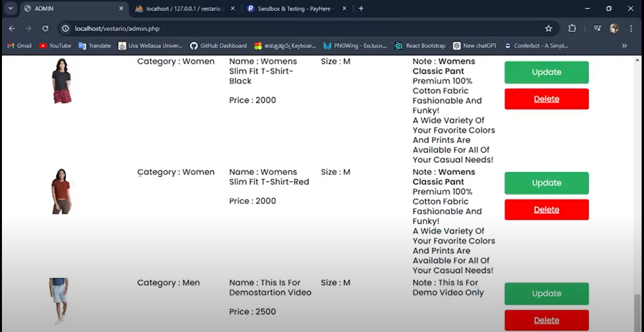Image resolution: width=644 pixels, height=332 pixels.
Task: Open the Gmail bookmark
Action: click(x=19, y=46)
